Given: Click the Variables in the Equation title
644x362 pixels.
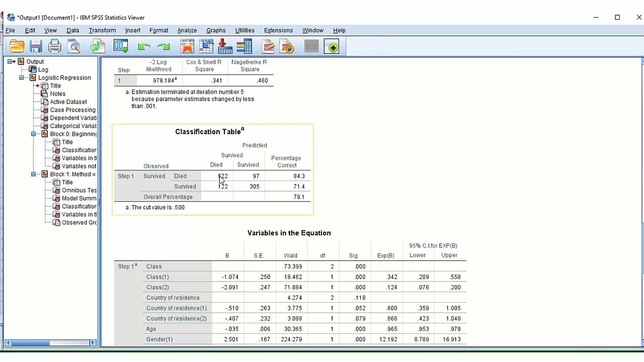Looking at the screenshot, I should (289, 233).
